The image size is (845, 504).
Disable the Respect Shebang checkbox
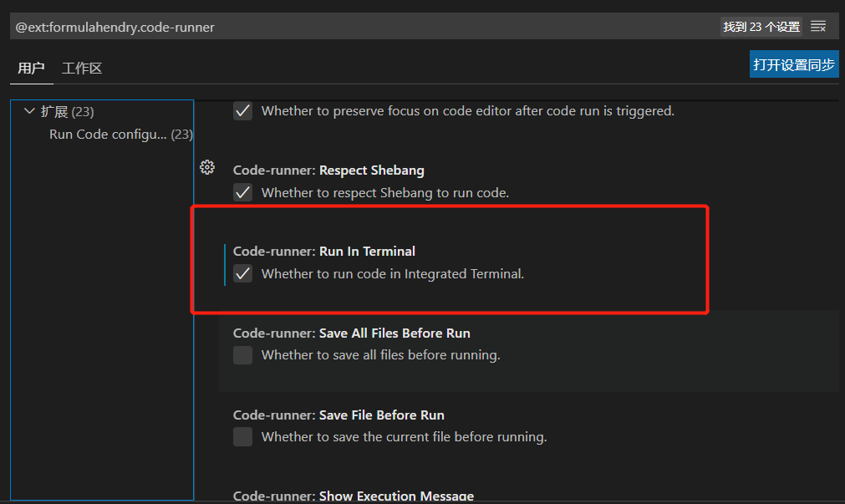(242, 192)
